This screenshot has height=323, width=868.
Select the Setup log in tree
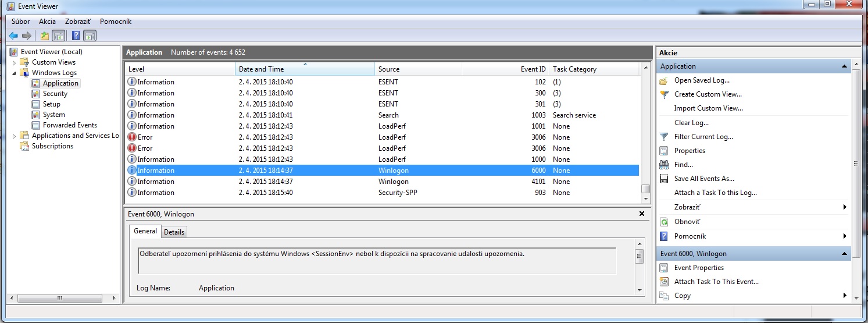coord(51,104)
